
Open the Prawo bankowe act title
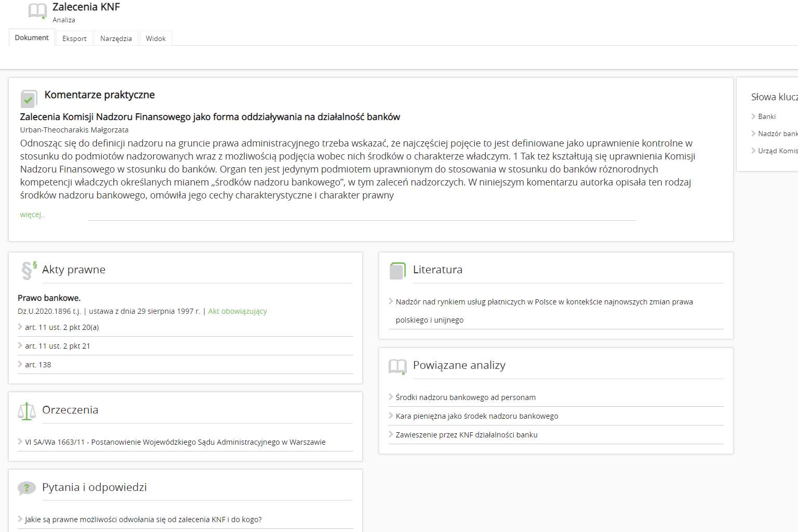[49, 298]
